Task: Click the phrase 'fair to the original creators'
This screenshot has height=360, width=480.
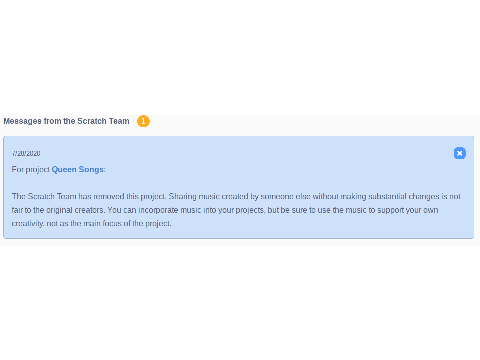Action: coord(58,210)
